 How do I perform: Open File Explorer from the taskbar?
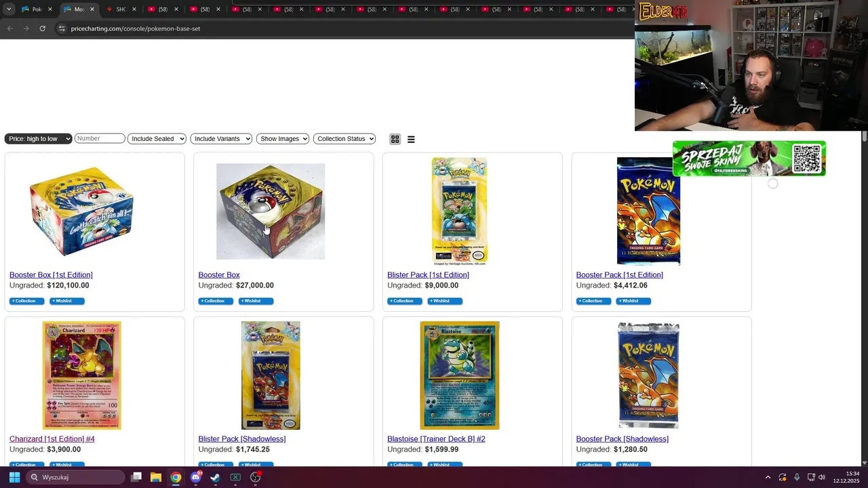(x=156, y=477)
